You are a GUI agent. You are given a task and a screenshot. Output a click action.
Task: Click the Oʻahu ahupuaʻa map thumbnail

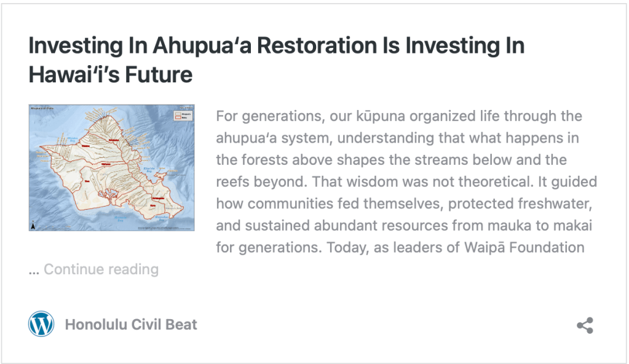(111, 167)
